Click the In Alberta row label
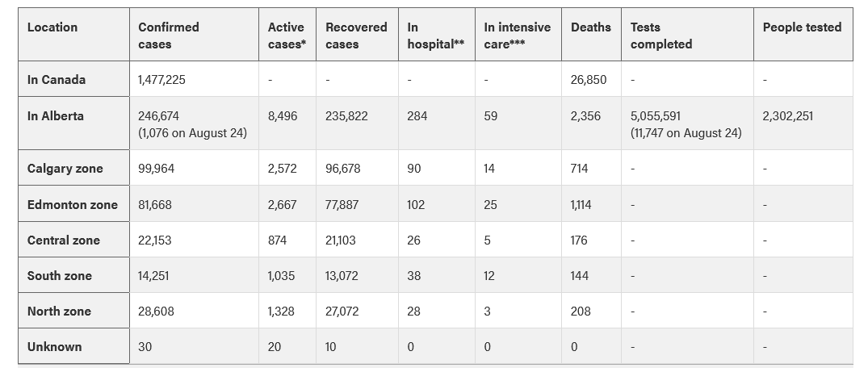Image resolution: width=868 pixels, height=368 pixels. 56,116
